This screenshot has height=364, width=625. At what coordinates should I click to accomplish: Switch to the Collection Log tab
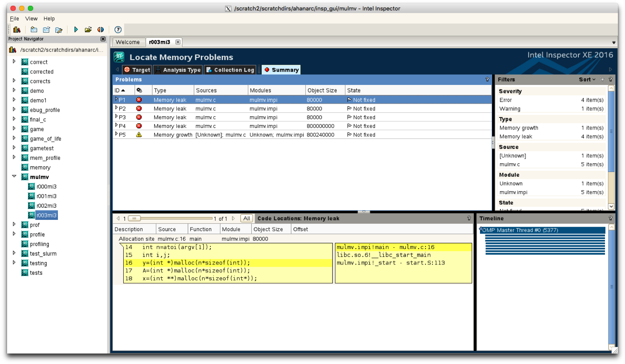(x=230, y=70)
